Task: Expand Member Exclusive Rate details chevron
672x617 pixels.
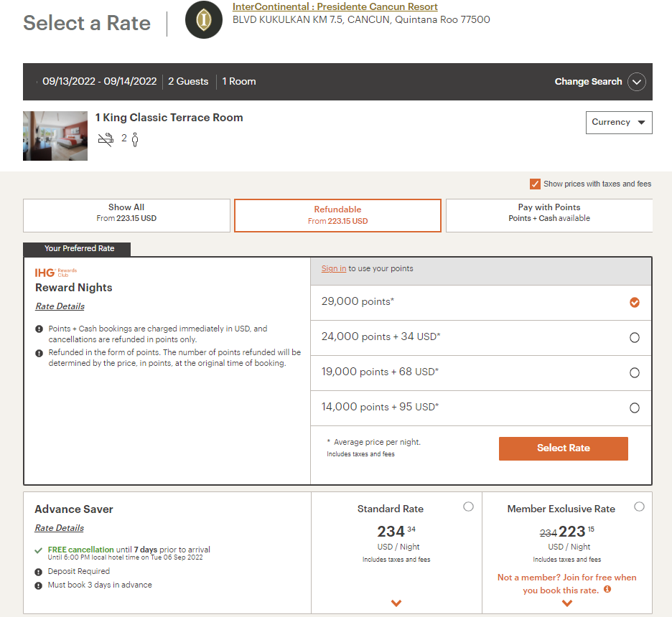Action: pyautogui.click(x=567, y=603)
